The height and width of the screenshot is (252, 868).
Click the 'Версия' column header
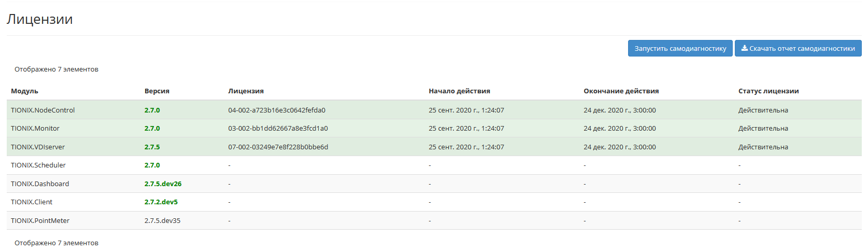click(156, 91)
